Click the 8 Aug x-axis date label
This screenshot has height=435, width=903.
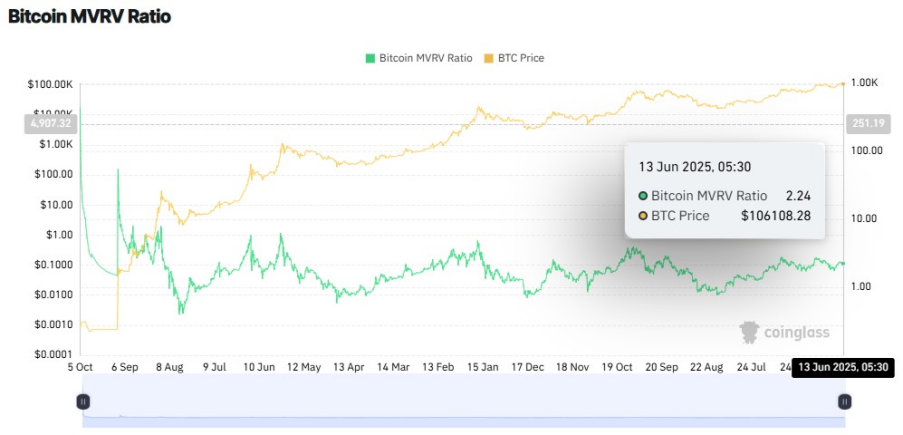click(x=169, y=367)
